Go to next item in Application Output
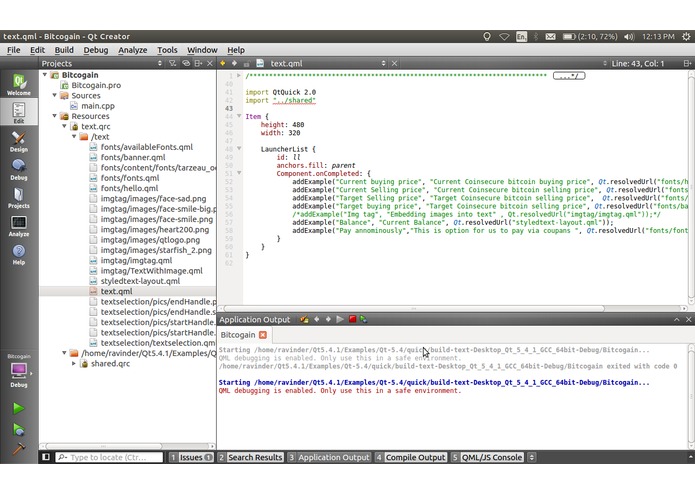The height and width of the screenshot is (494, 695). pyautogui.click(x=328, y=319)
